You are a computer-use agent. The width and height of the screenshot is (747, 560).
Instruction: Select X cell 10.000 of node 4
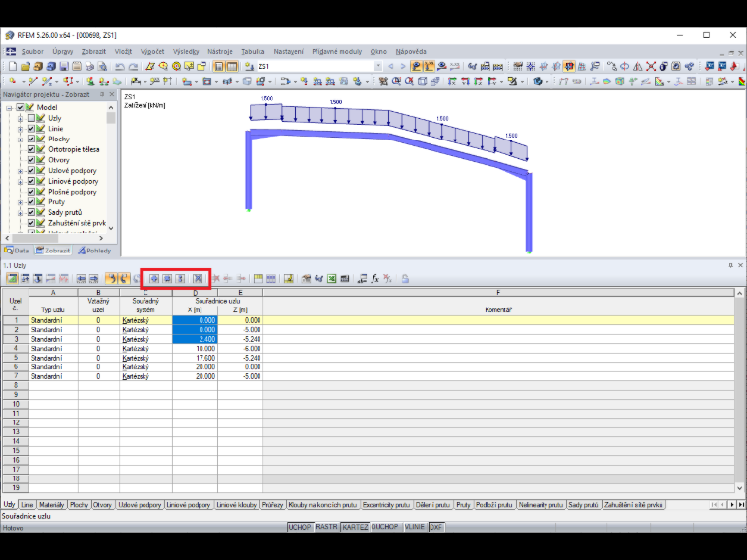195,348
